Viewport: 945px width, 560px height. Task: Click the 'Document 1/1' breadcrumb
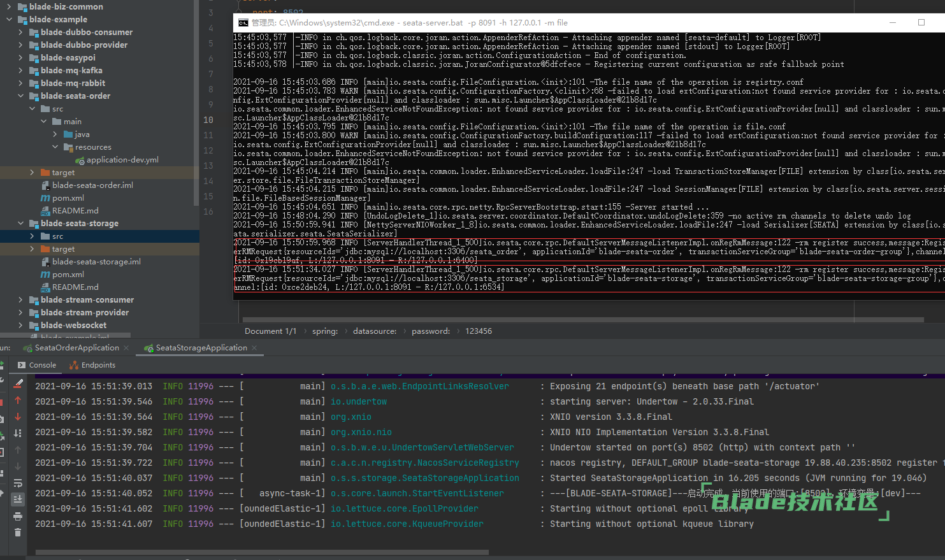coord(271,331)
